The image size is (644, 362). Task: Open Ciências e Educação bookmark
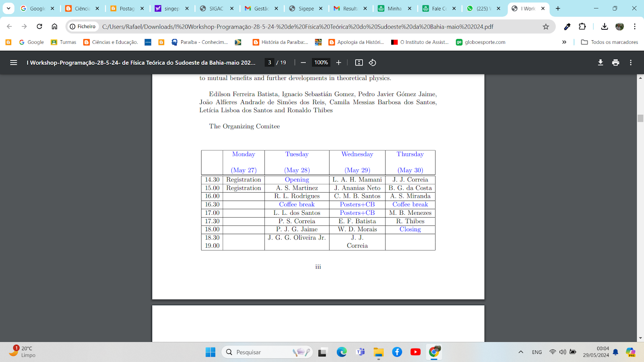coord(111,42)
